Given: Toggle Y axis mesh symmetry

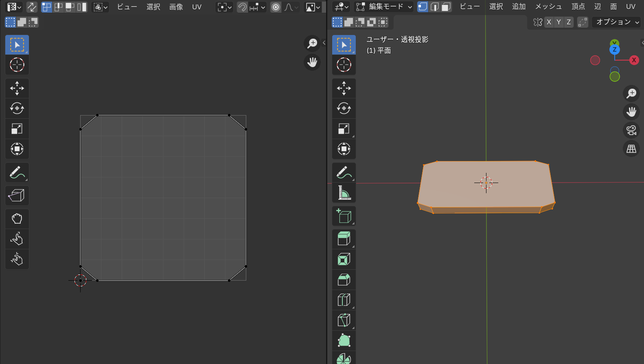Looking at the screenshot, I should coord(559,22).
